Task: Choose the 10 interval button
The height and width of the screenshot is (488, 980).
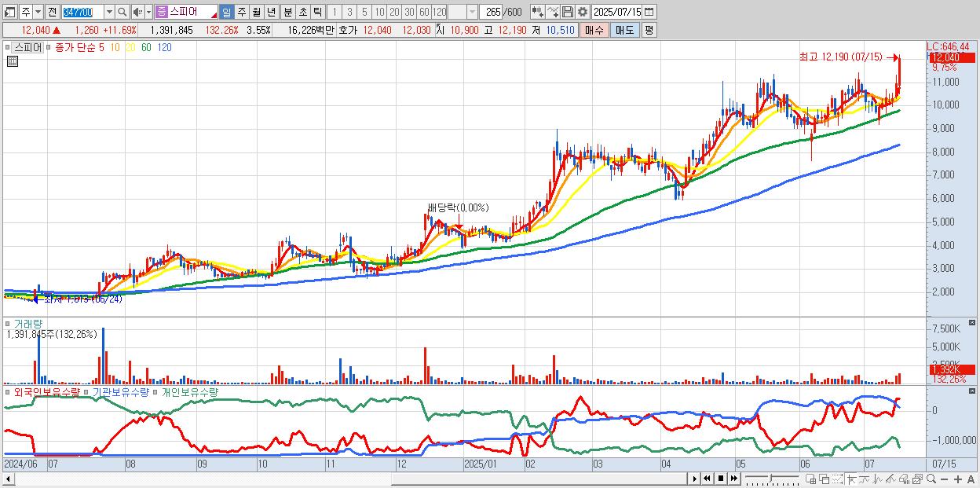Action: pyautogui.click(x=379, y=12)
